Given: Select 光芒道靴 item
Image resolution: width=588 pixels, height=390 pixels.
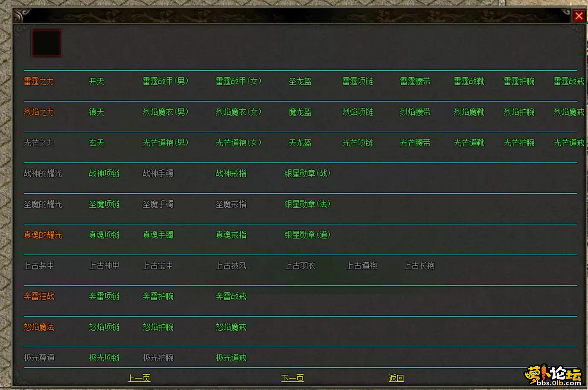Looking at the screenshot, I should coord(469,143).
